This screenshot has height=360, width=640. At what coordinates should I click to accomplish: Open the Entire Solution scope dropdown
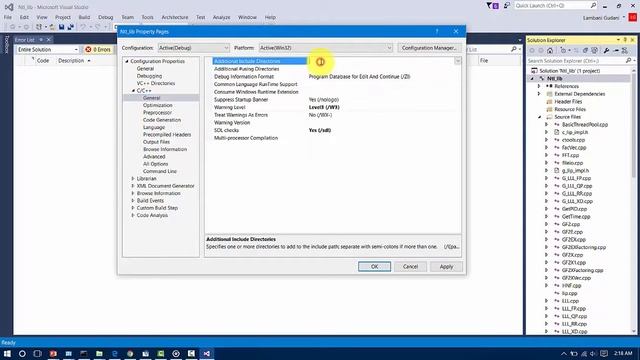pos(47,49)
